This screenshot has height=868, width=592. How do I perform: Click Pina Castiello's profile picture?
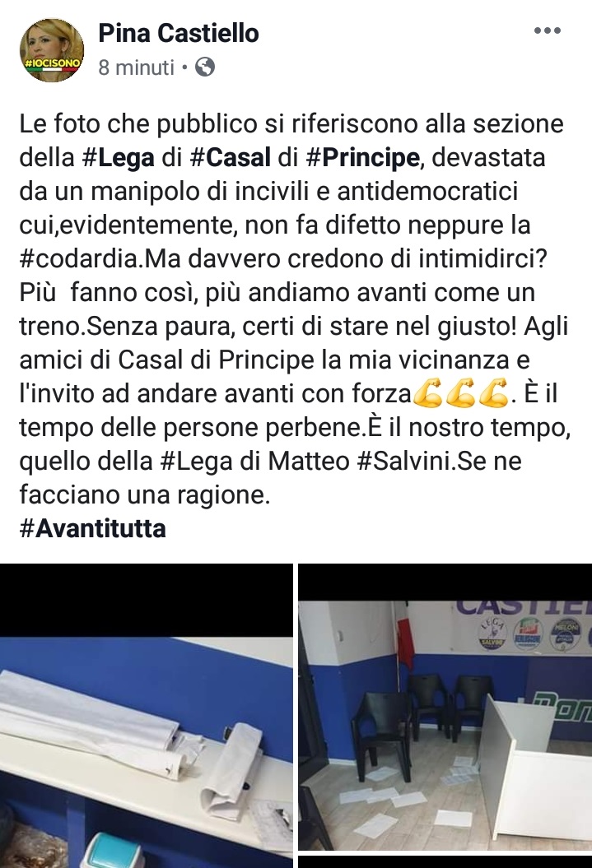coord(52,50)
